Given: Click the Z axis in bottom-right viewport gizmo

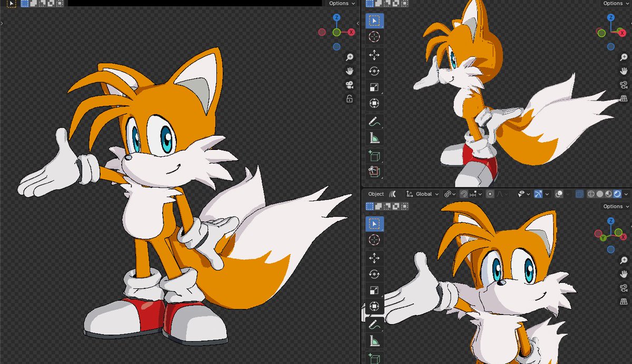Looking at the screenshot, I should coord(610,221).
